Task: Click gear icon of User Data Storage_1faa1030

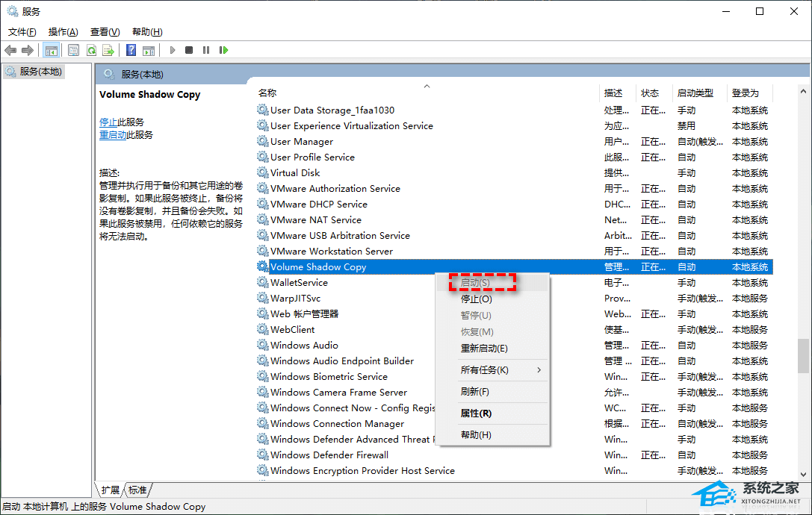Action: (262, 110)
